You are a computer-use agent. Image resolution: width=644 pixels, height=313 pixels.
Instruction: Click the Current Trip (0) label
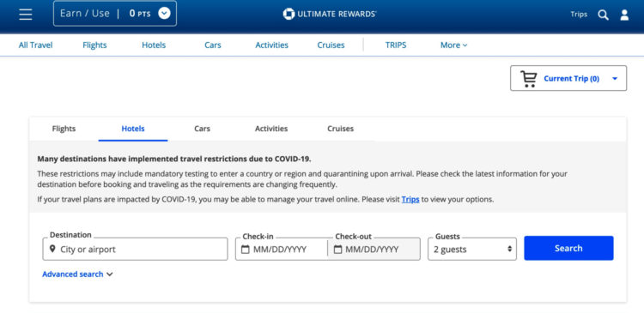click(571, 79)
